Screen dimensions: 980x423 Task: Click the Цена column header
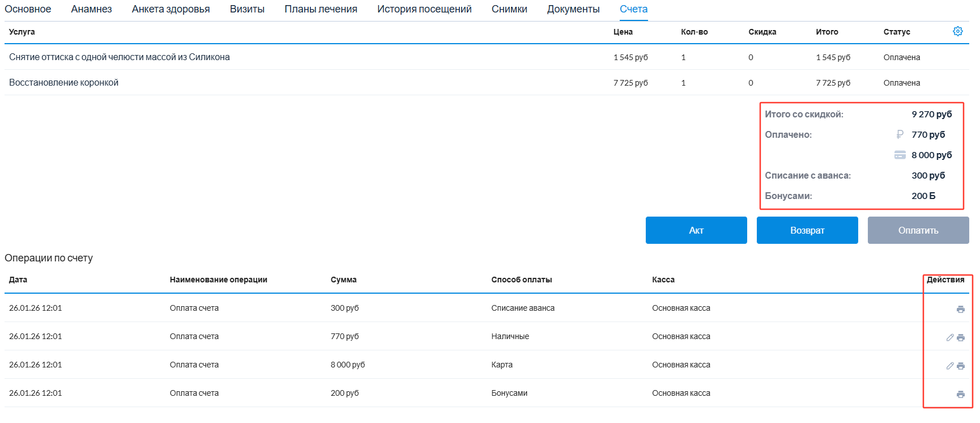tap(623, 32)
